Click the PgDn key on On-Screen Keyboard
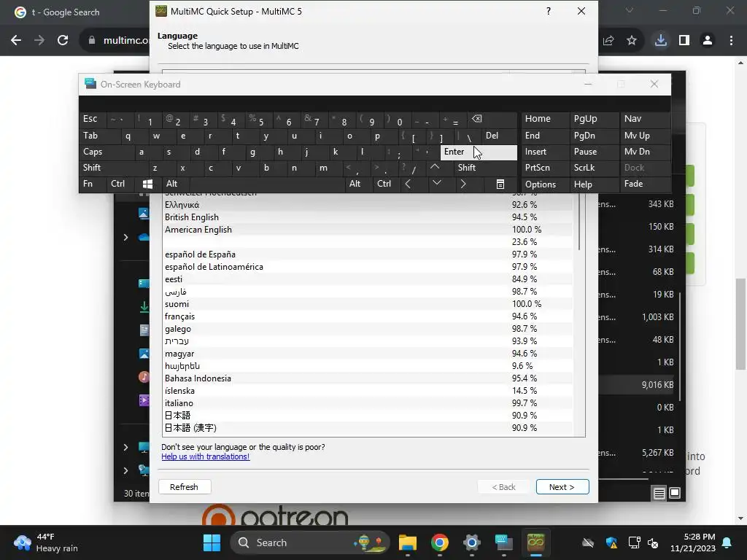Viewport: 747px width, 560px height. tap(594, 136)
